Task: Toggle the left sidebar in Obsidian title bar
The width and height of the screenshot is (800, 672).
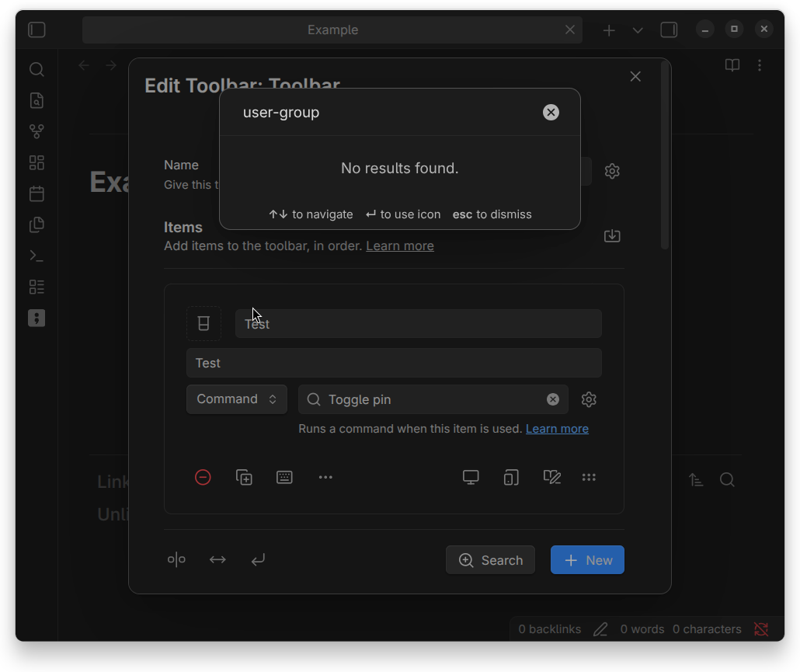Action: click(x=37, y=30)
